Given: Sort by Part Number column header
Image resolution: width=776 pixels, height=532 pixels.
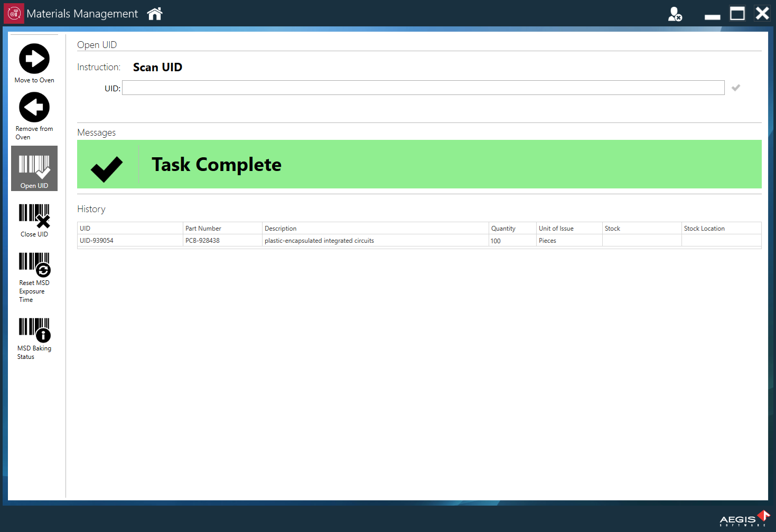Looking at the screenshot, I should pos(222,229).
